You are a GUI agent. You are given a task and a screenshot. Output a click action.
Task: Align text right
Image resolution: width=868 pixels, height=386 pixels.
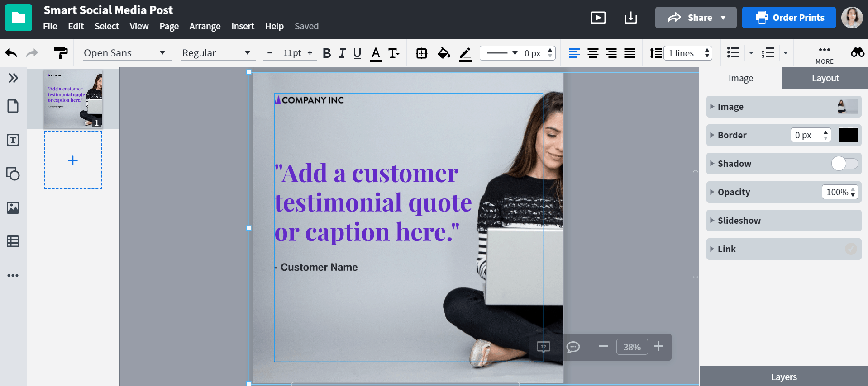coord(611,53)
